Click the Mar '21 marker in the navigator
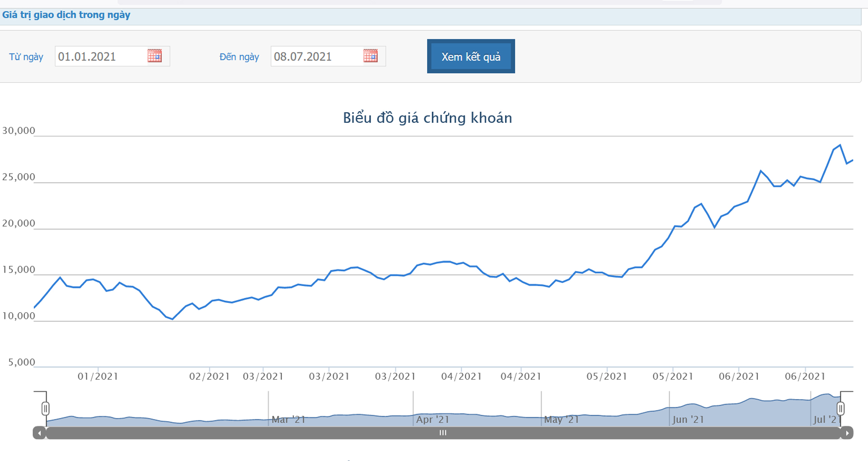Viewport: 868px width, 461px height. coord(288,419)
